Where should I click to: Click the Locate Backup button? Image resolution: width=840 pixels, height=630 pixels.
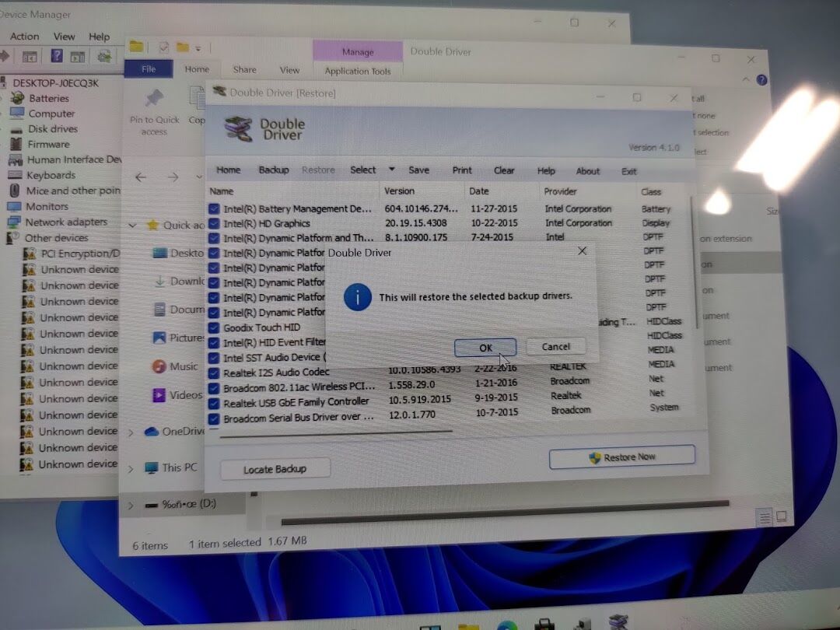275,469
